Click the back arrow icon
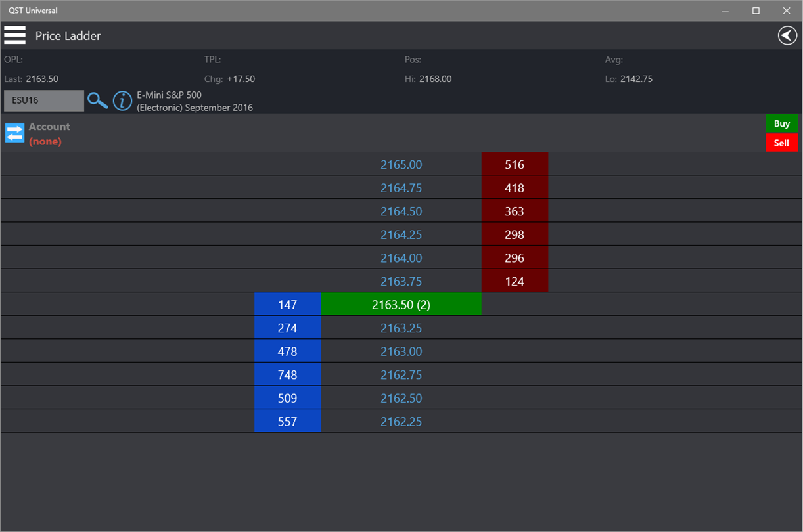This screenshot has height=532, width=803. click(x=787, y=35)
